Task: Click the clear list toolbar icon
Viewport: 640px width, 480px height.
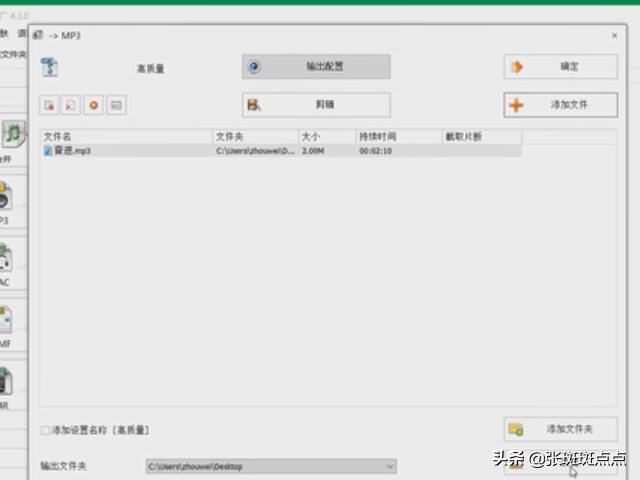Action: [x=71, y=105]
